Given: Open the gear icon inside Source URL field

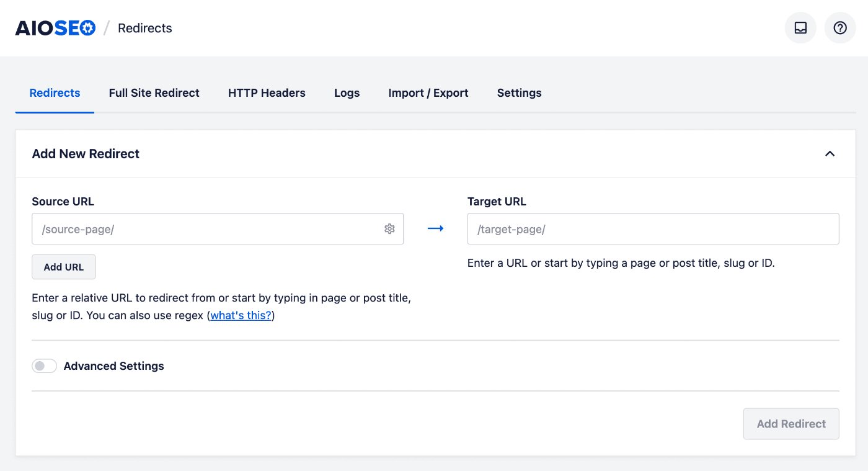Looking at the screenshot, I should (x=389, y=228).
